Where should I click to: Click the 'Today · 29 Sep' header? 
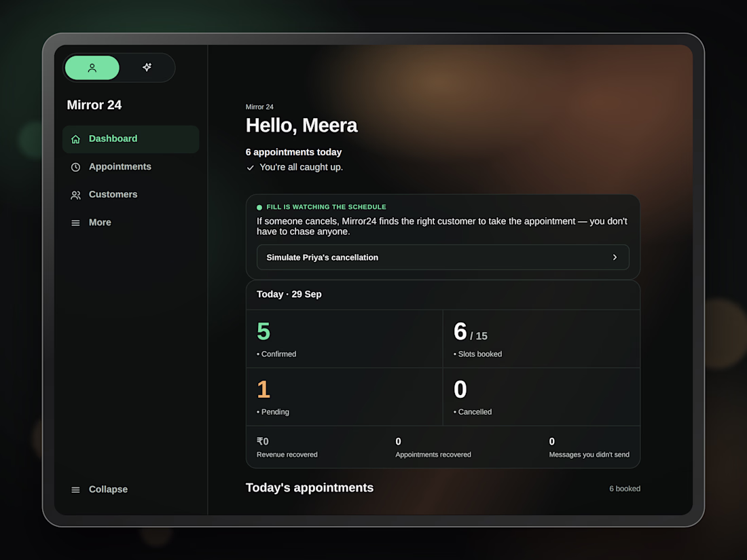(289, 295)
